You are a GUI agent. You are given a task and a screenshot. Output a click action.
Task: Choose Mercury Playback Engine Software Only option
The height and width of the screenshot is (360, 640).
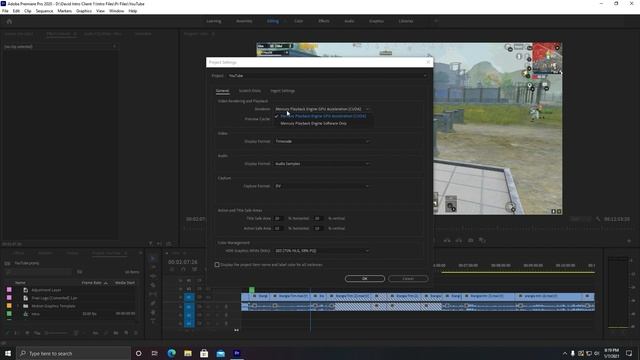(313, 123)
